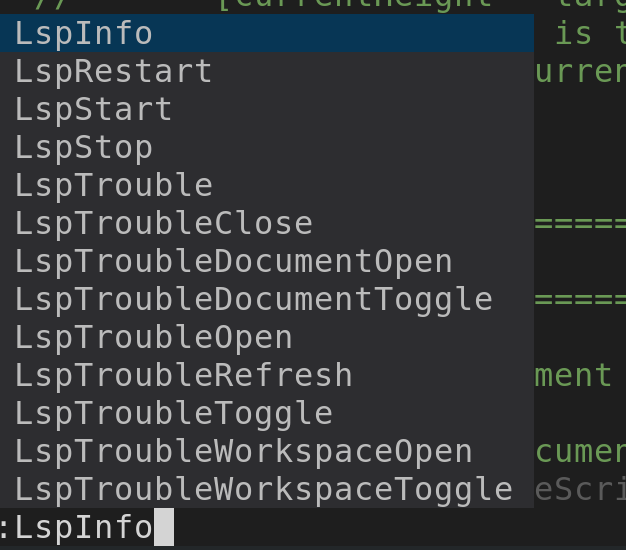This screenshot has height=550, width=626.
Task: Click the green "ment" comment text
Action: 573,376
